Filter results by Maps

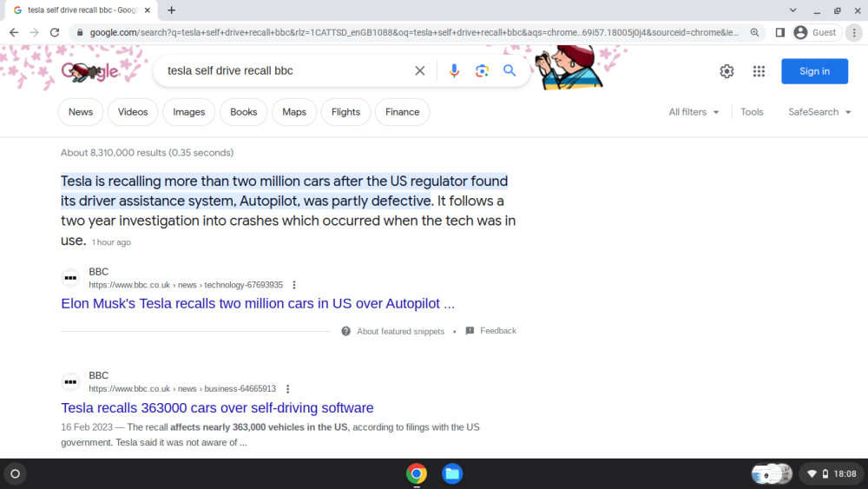tap(294, 112)
